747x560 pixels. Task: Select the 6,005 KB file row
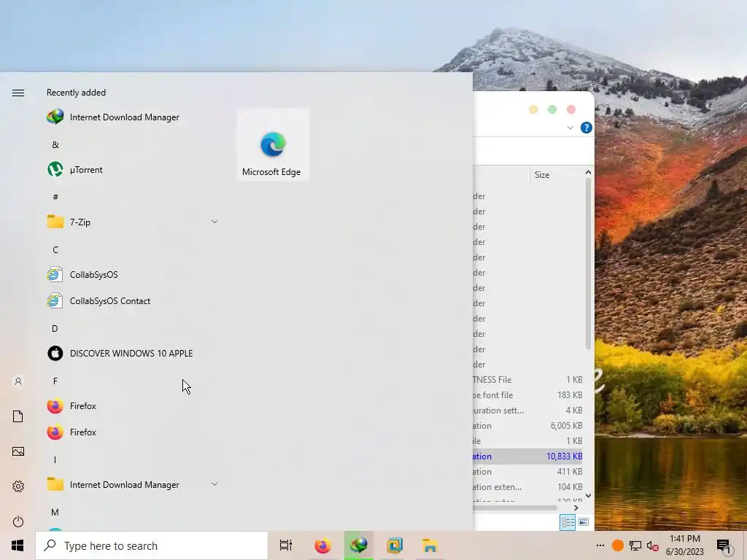[x=528, y=426]
